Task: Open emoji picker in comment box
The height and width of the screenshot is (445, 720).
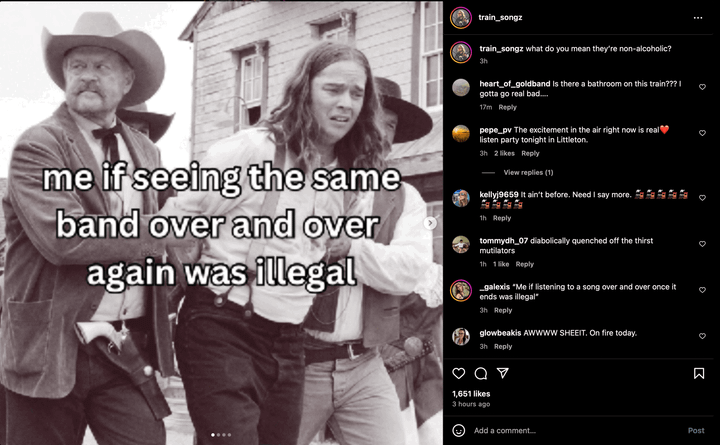Action: [x=458, y=430]
